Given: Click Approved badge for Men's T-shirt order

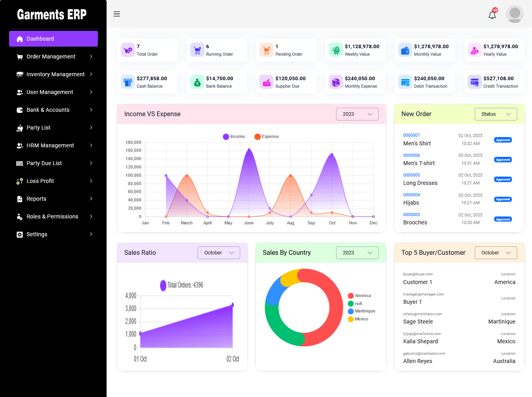Looking at the screenshot, I should (x=503, y=160).
